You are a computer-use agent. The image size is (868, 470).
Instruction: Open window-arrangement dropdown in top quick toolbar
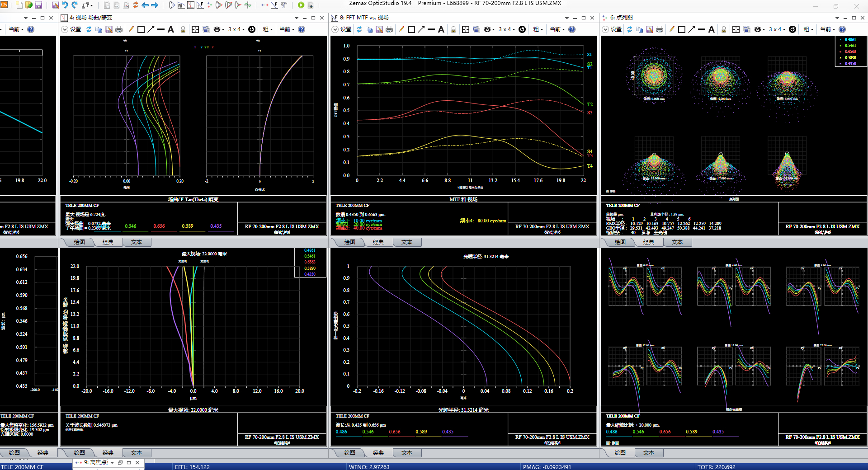click(x=87, y=5)
